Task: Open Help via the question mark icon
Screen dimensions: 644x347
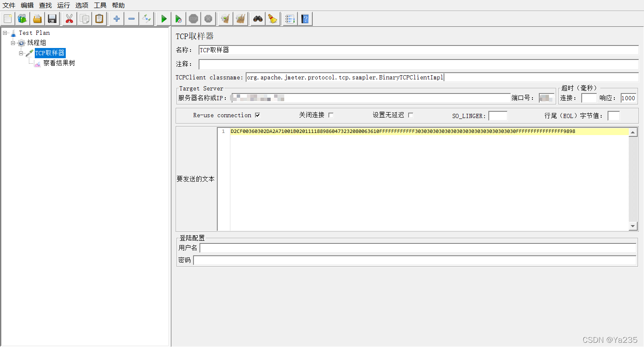Action: [305, 19]
